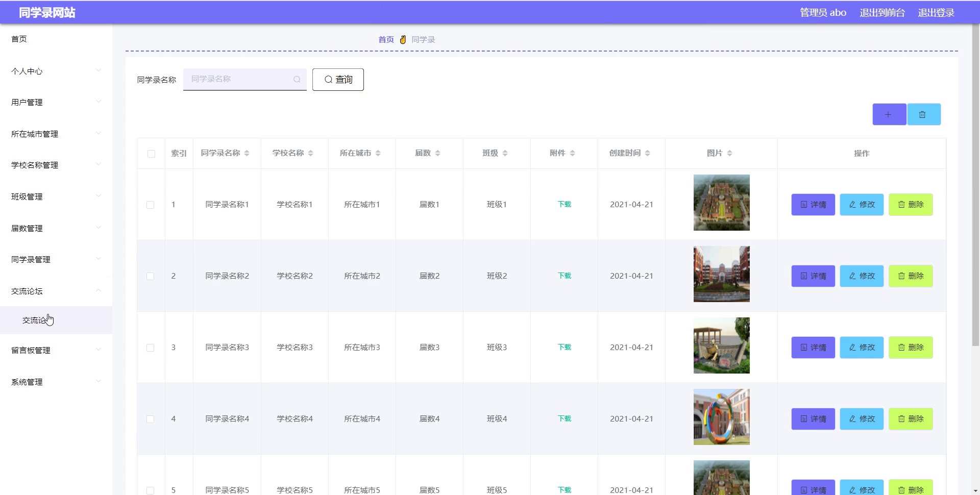The height and width of the screenshot is (495, 980).
Task: Sort by 届数 column arrows
Action: [437, 153]
